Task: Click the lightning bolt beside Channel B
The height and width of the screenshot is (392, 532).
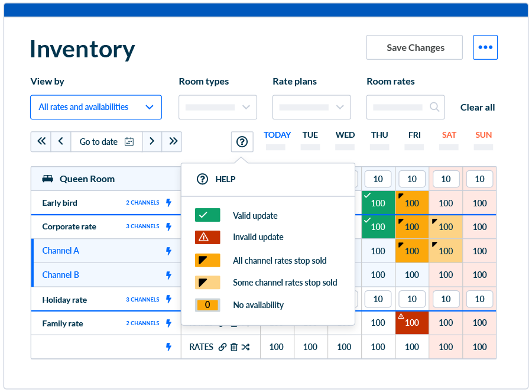Action: (168, 275)
